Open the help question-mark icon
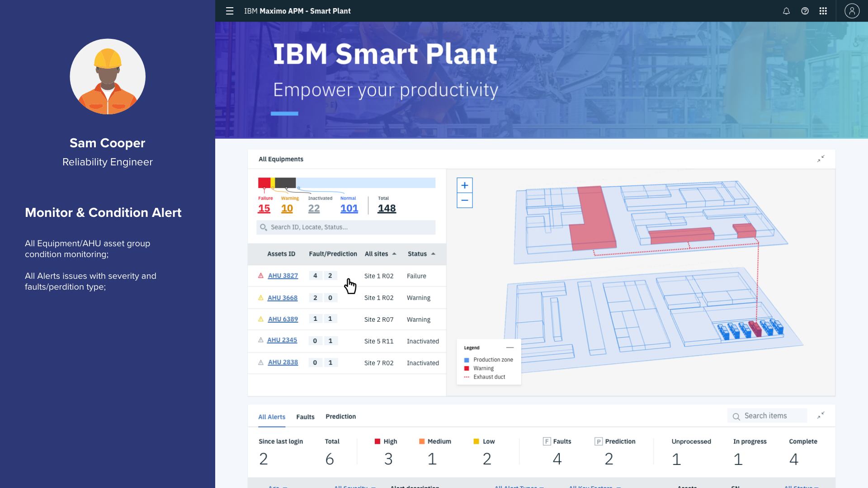 coord(805,11)
